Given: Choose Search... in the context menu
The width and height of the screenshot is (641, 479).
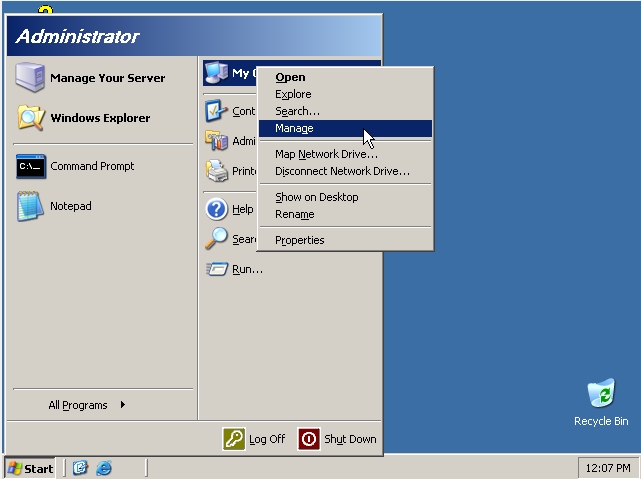Looking at the screenshot, I should (345, 111).
